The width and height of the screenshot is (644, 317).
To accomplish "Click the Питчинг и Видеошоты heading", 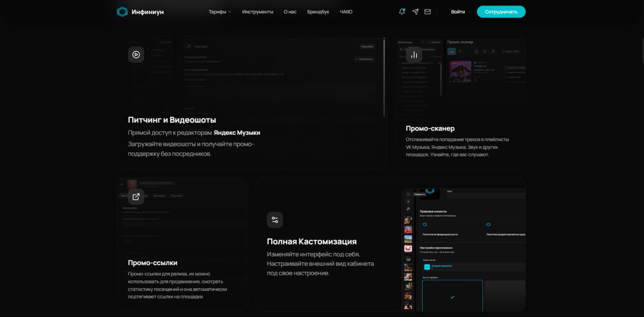I will [x=172, y=120].
